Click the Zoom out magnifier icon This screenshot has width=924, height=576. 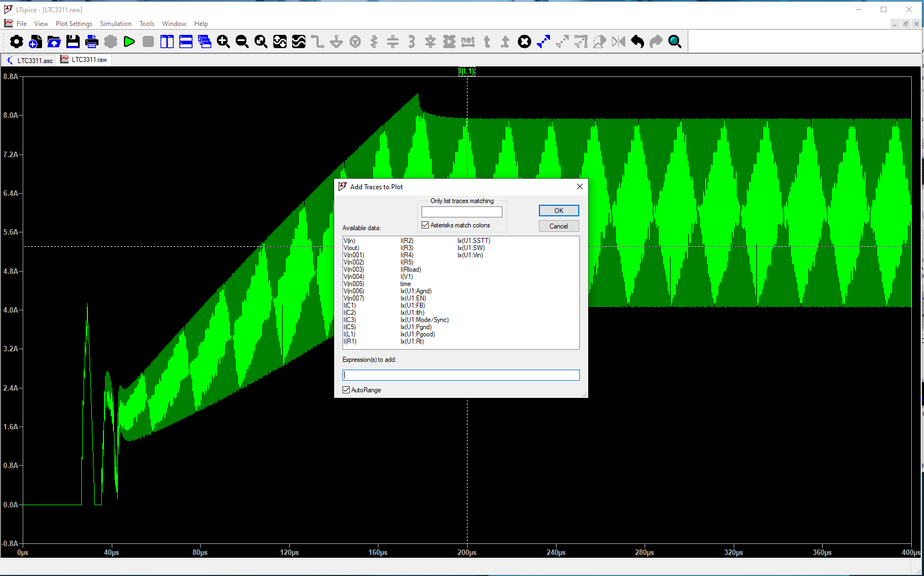tap(242, 41)
